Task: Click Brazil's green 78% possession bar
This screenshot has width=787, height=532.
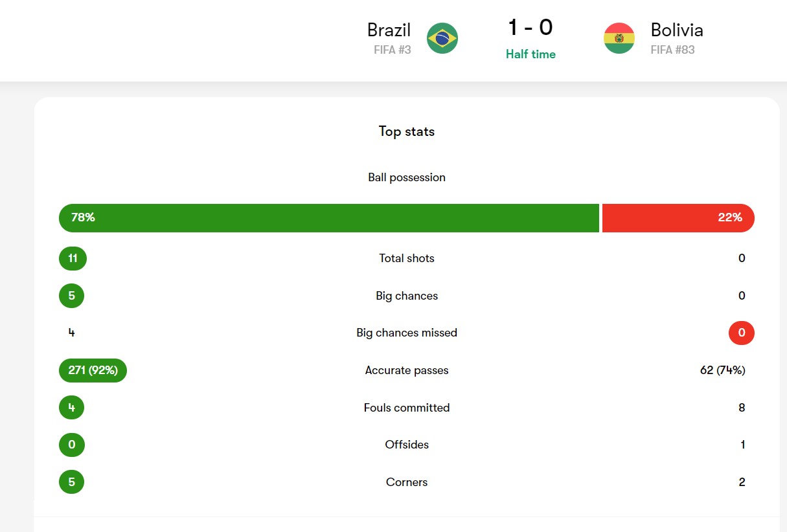Action: click(x=328, y=218)
